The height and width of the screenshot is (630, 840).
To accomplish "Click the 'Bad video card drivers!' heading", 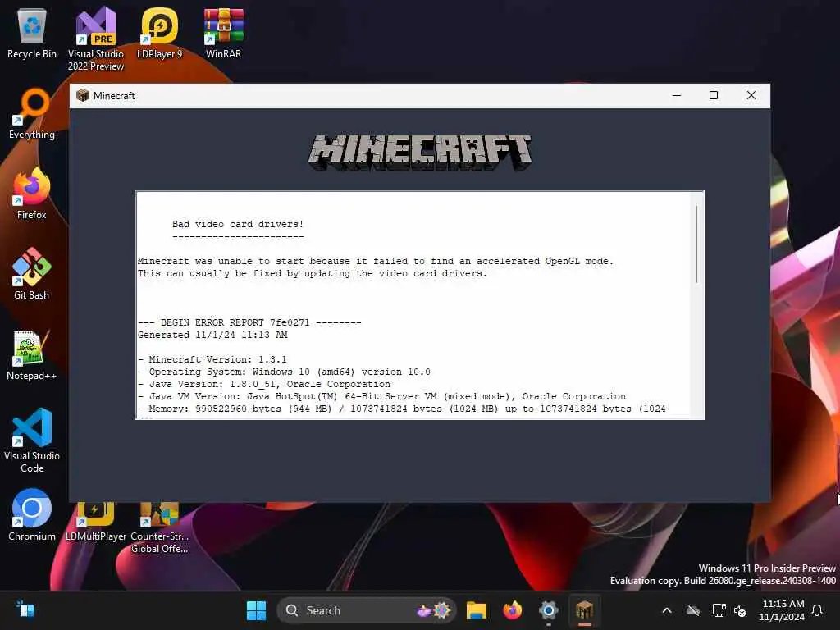I will coord(238,224).
